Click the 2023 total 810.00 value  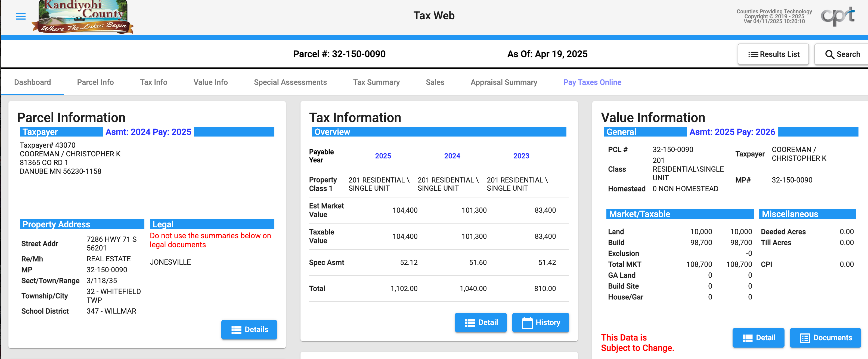545,289
